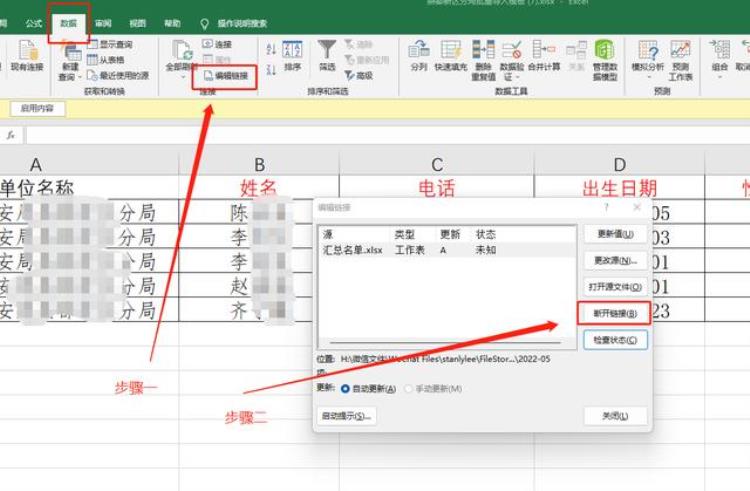Click 断开链接 (Break Link) button
Image resolution: width=750 pixels, height=491 pixels.
pyautogui.click(x=615, y=313)
